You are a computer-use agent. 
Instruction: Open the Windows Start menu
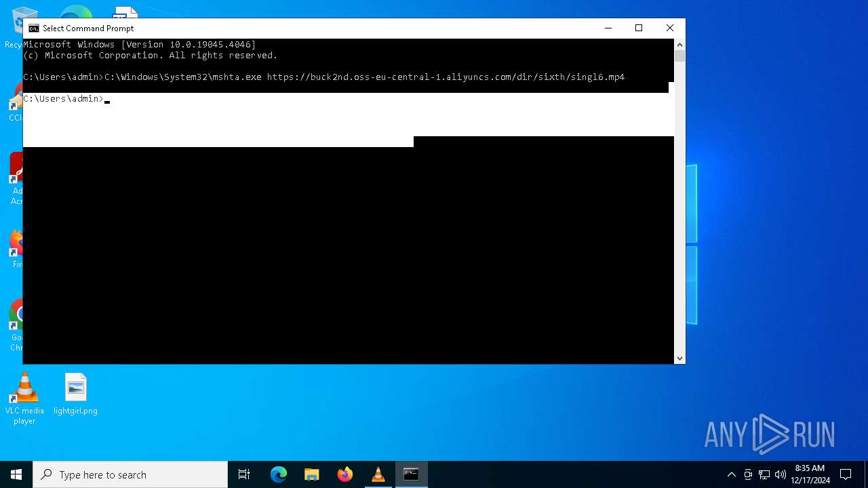click(16, 474)
